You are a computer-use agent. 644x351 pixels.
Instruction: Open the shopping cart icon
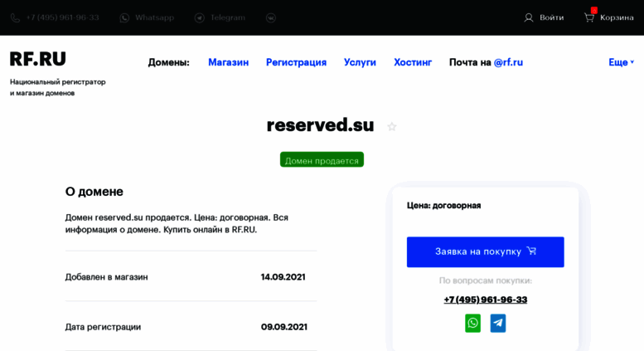(x=589, y=17)
